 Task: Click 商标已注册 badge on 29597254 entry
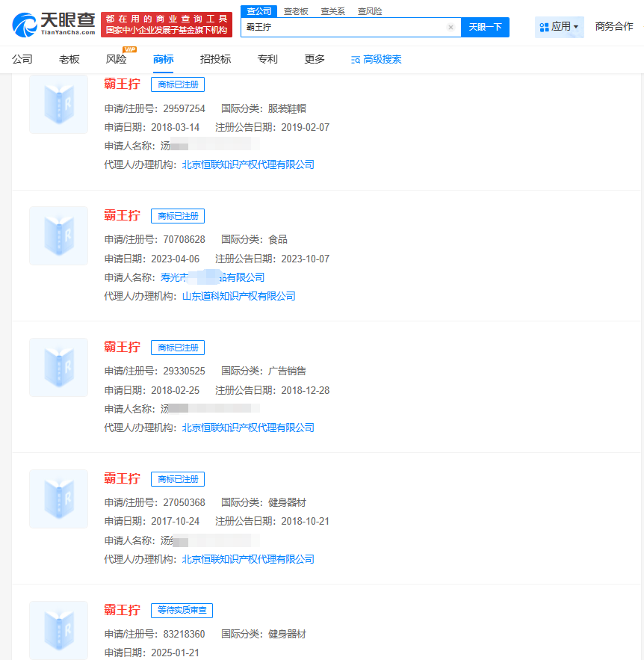pyautogui.click(x=178, y=84)
